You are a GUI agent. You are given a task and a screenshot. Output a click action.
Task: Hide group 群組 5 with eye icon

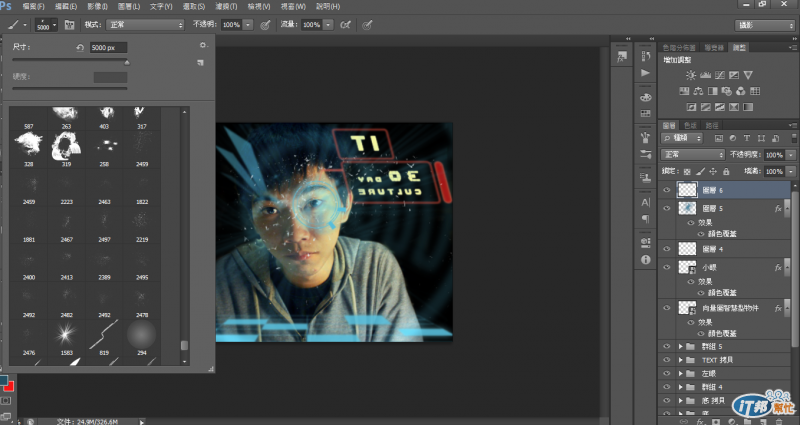point(666,346)
